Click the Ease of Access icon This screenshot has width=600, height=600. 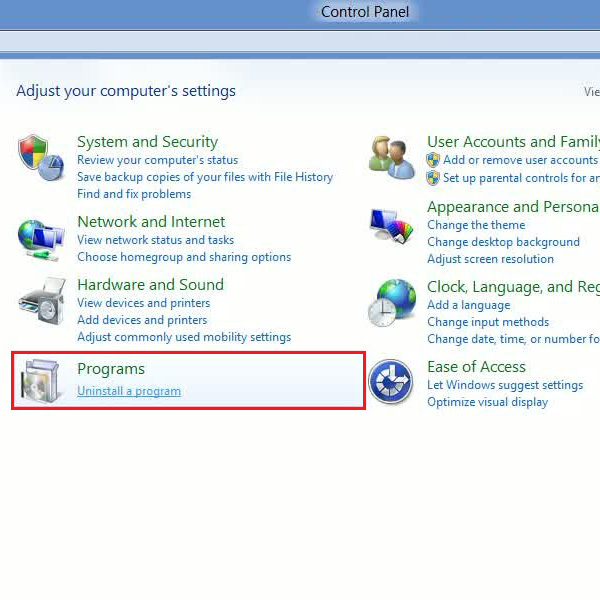tap(391, 381)
